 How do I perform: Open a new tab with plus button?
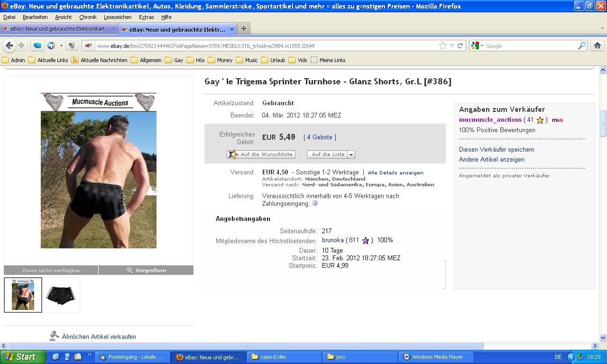pos(243,28)
